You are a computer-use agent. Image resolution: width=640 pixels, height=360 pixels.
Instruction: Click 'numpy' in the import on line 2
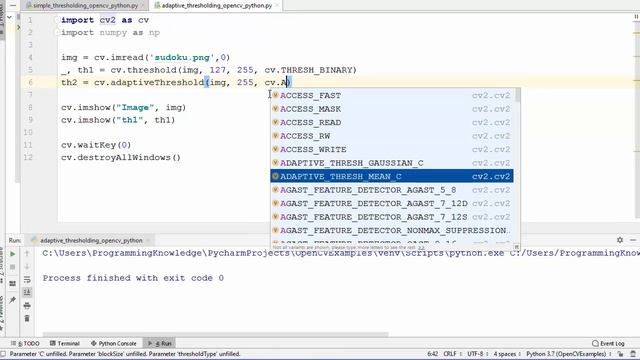(113, 33)
